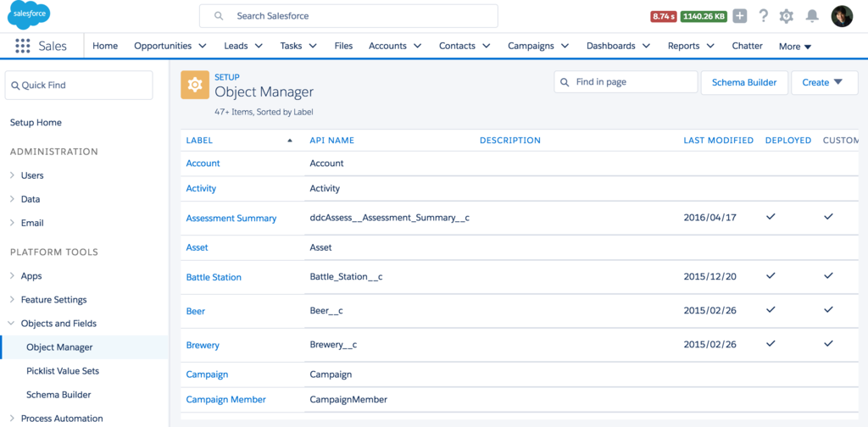Select Picklist Value Sets in sidebar

pos(63,371)
